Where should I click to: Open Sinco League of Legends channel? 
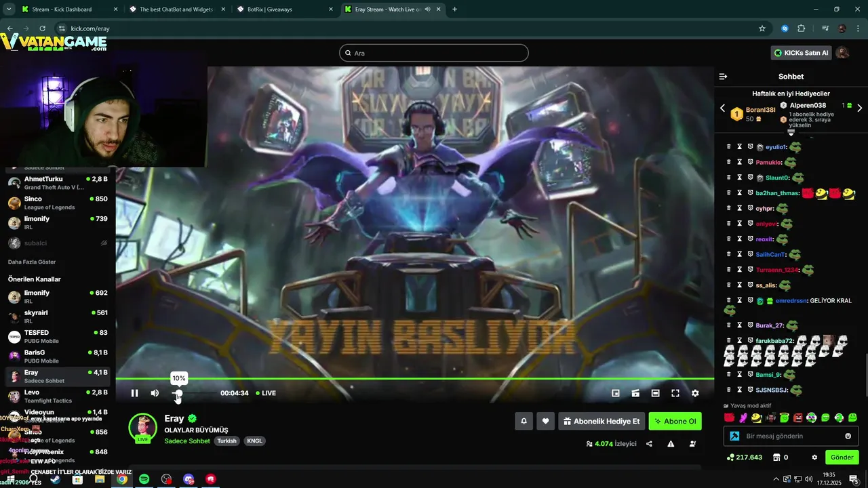[x=58, y=203]
